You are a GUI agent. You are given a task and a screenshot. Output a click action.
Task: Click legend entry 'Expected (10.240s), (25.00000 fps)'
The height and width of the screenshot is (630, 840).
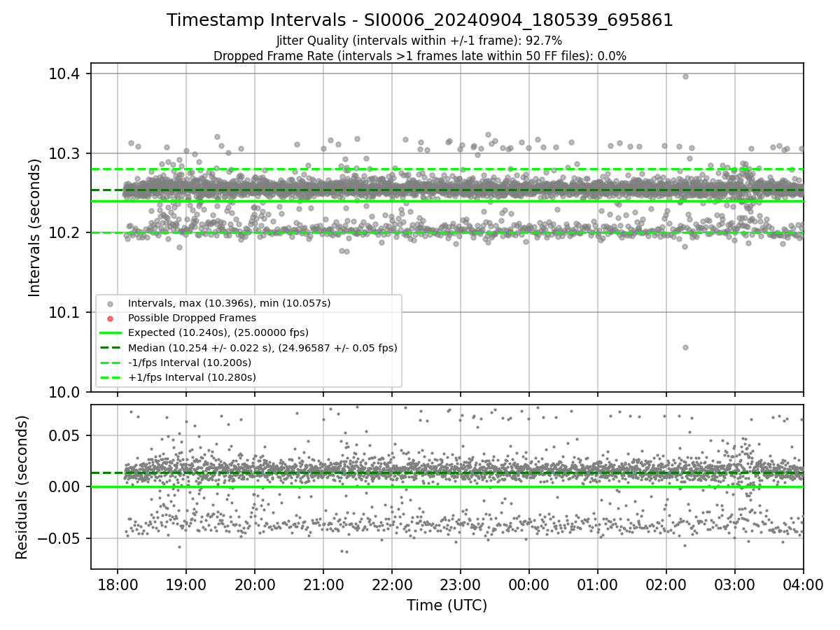click(x=218, y=332)
